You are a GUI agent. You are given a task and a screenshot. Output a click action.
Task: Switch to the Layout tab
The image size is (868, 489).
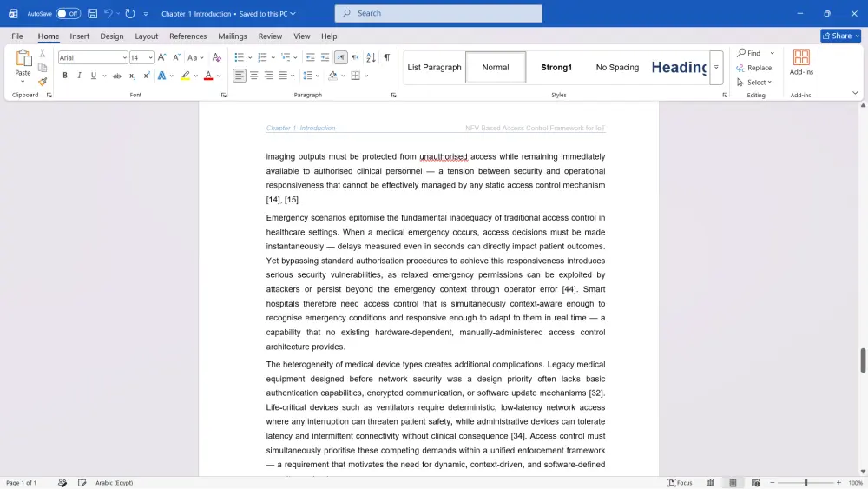tap(146, 36)
